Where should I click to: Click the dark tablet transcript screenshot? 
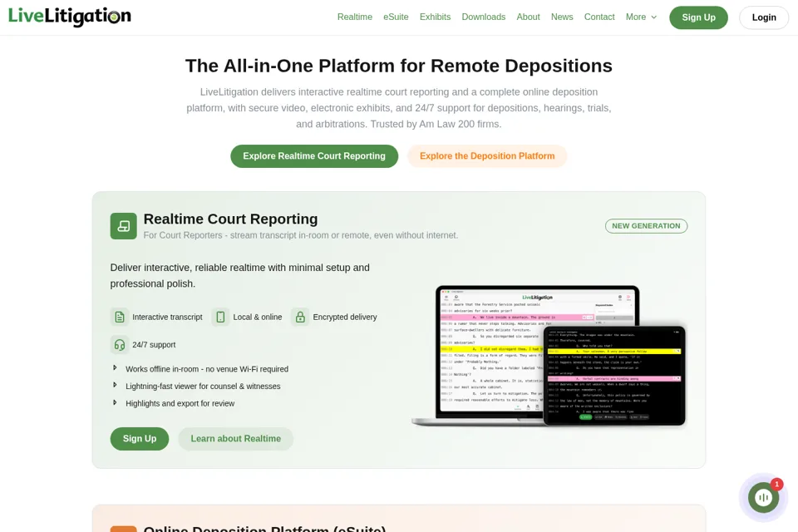coord(615,376)
